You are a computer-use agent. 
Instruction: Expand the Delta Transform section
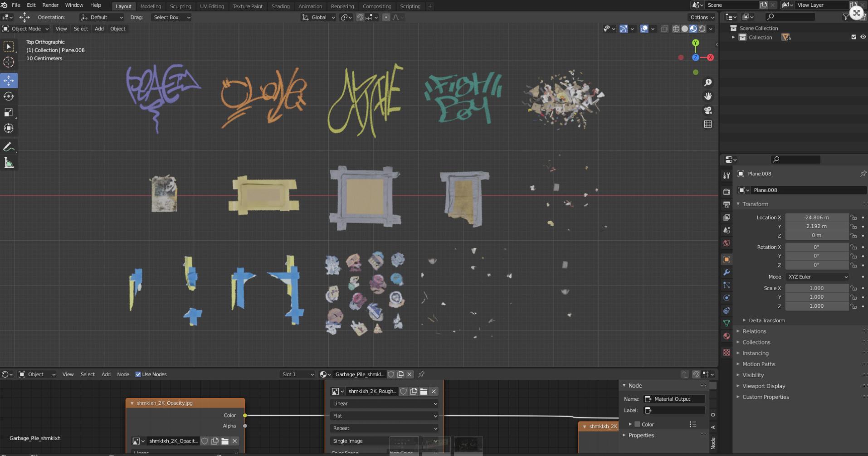(x=766, y=320)
